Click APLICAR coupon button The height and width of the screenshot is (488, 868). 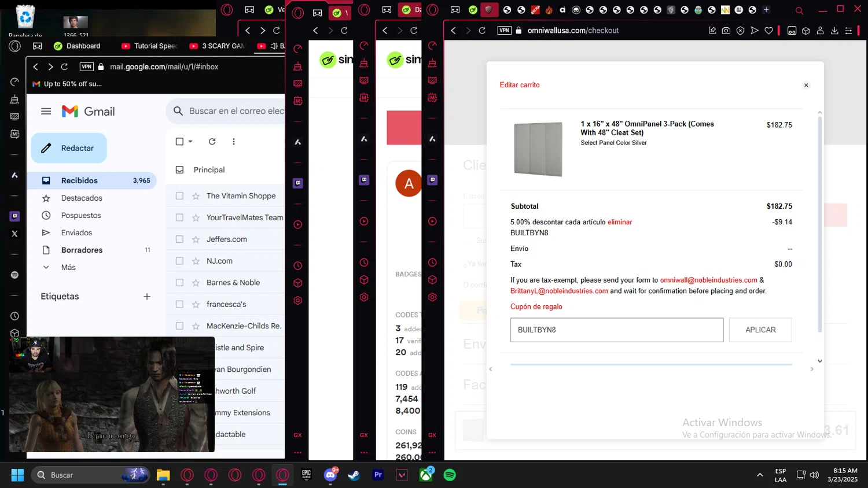coord(760,330)
